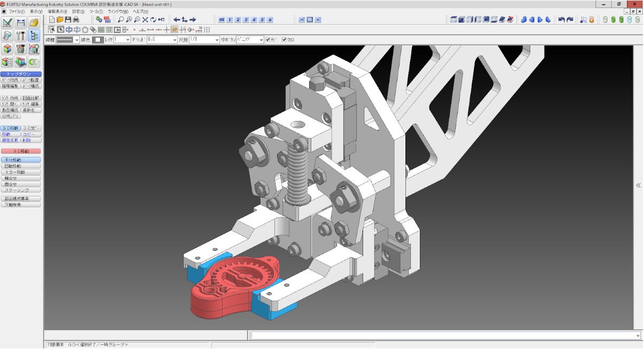Viewport: 644px width, 349px height.
Task: Select the 回転移動 command
Action: (21, 166)
